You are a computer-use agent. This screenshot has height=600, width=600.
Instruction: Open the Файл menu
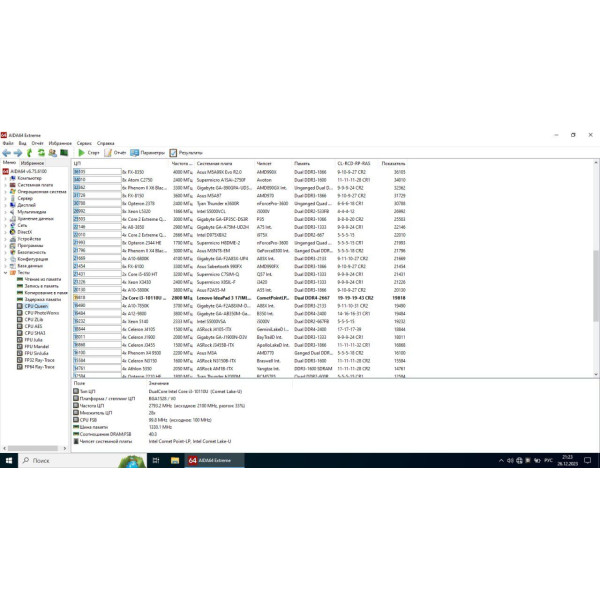pyautogui.click(x=8, y=143)
